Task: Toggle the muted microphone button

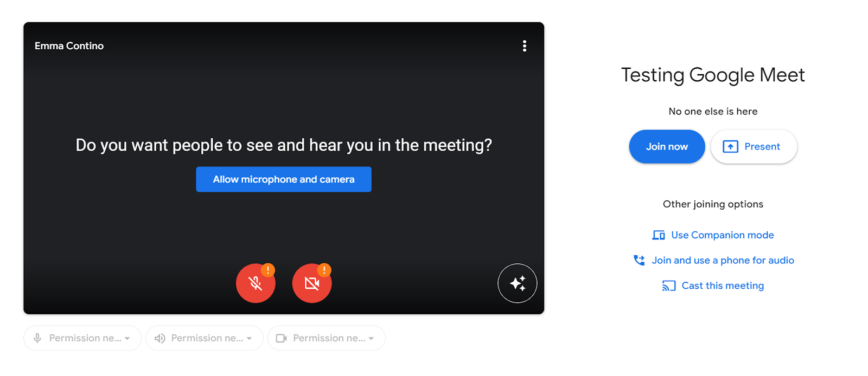Action: click(256, 283)
